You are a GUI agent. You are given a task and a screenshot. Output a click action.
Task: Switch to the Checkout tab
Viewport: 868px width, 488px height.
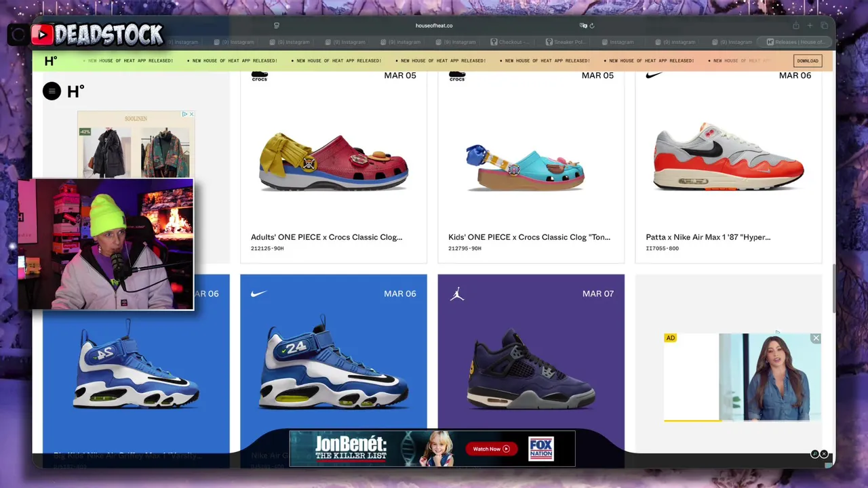click(x=510, y=42)
